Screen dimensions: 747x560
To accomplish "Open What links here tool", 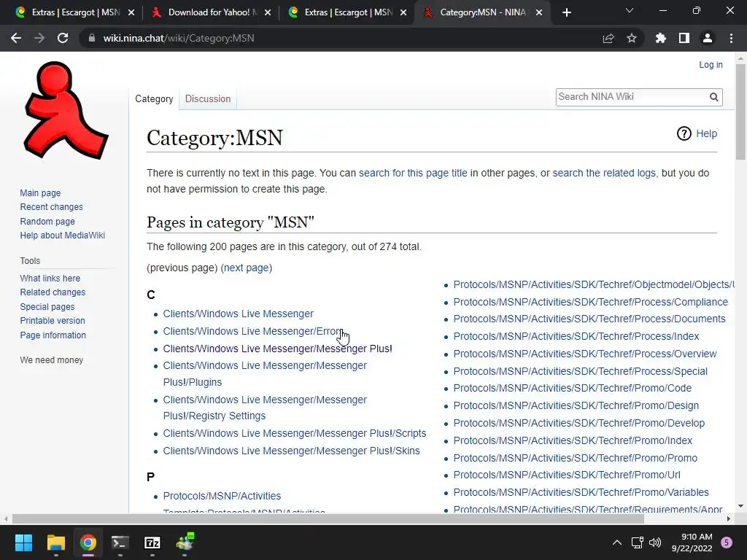I will (x=50, y=278).
